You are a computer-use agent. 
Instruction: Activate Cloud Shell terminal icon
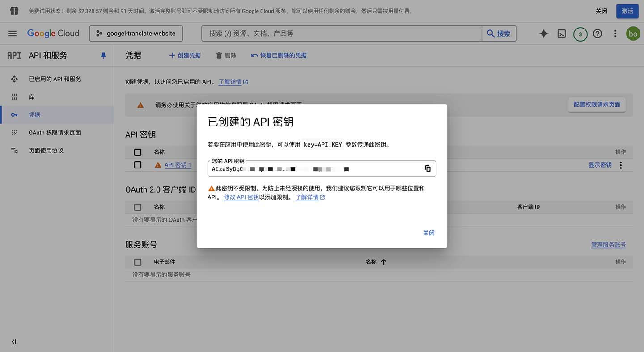(x=562, y=34)
